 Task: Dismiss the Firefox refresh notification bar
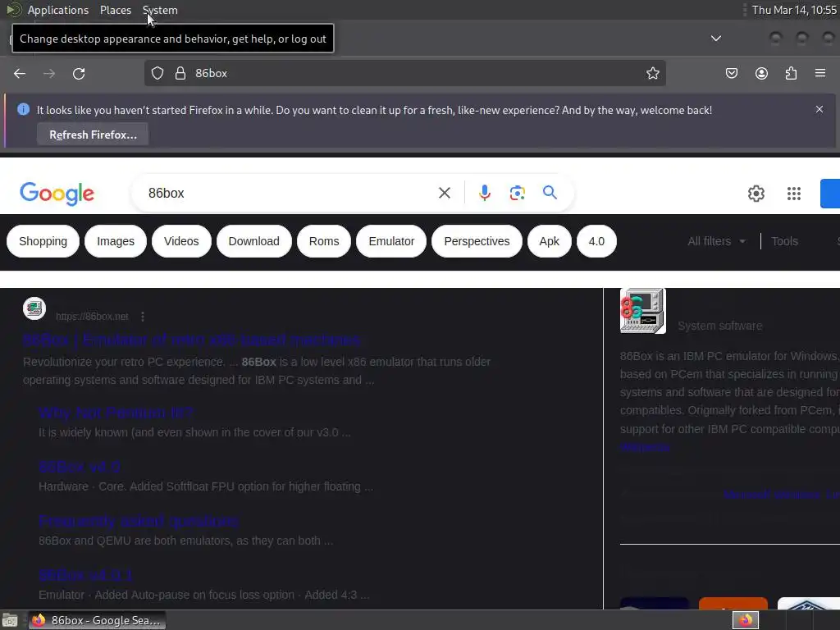819,109
